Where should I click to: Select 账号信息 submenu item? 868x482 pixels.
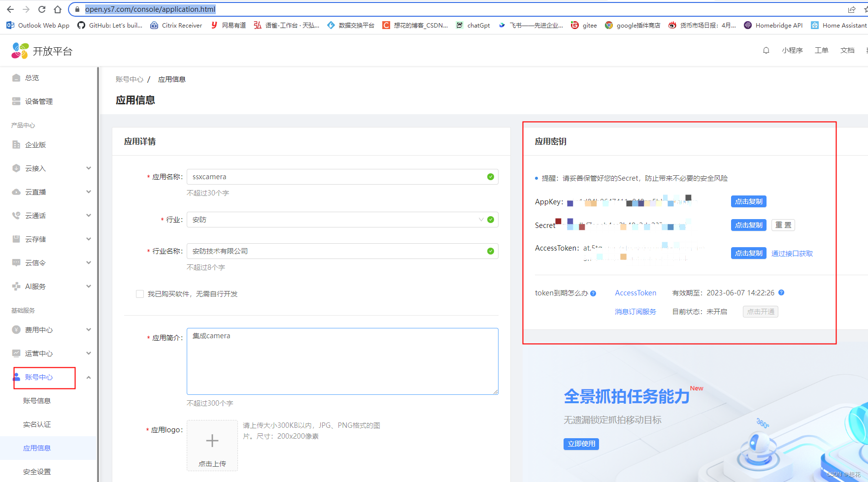click(x=37, y=401)
